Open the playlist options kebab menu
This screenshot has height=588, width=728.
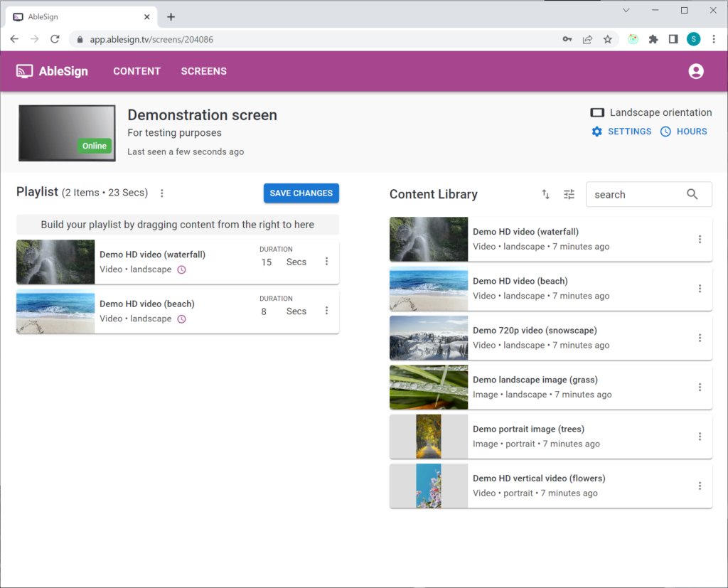[161, 193]
